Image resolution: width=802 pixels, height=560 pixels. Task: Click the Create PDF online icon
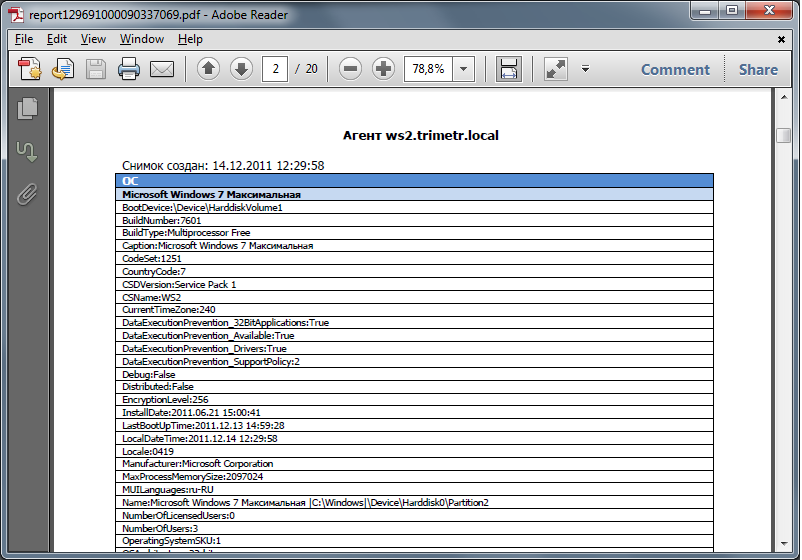(x=29, y=69)
